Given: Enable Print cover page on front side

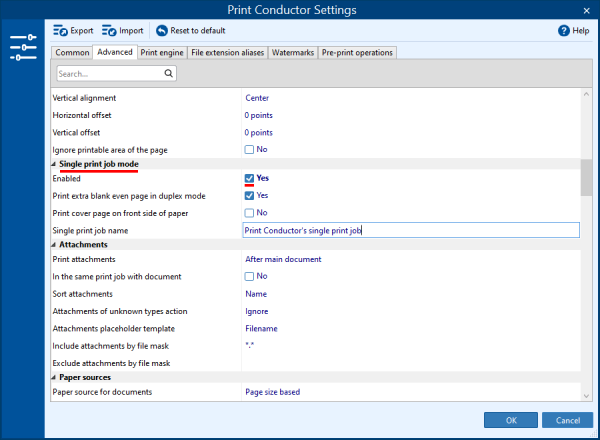Looking at the screenshot, I should (250, 212).
